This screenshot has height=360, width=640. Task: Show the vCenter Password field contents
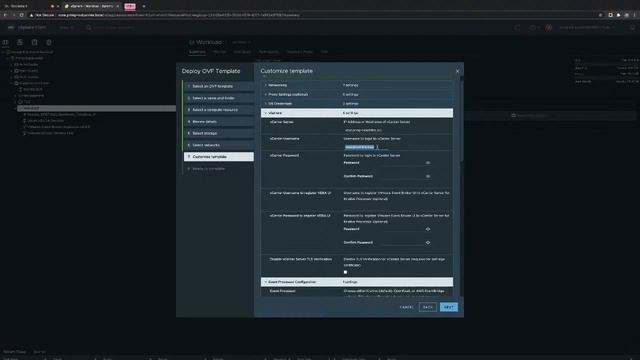[x=428, y=163]
